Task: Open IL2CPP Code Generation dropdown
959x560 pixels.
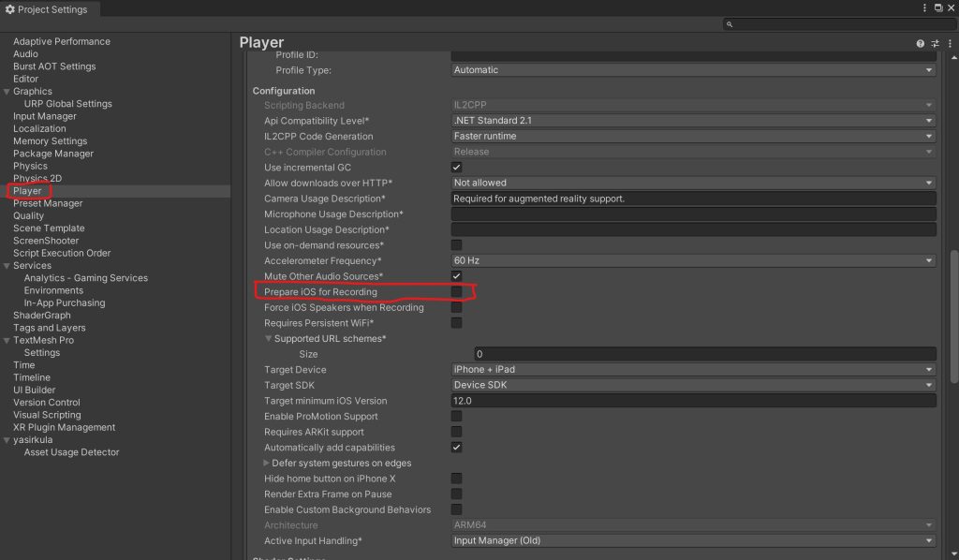Action: [694, 137]
